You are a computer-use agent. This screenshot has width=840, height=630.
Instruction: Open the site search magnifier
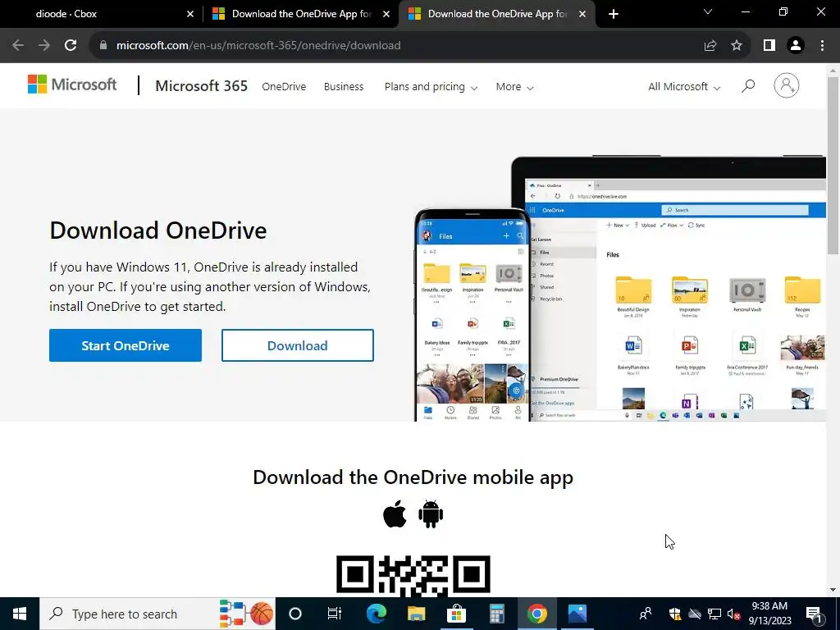pyautogui.click(x=748, y=86)
